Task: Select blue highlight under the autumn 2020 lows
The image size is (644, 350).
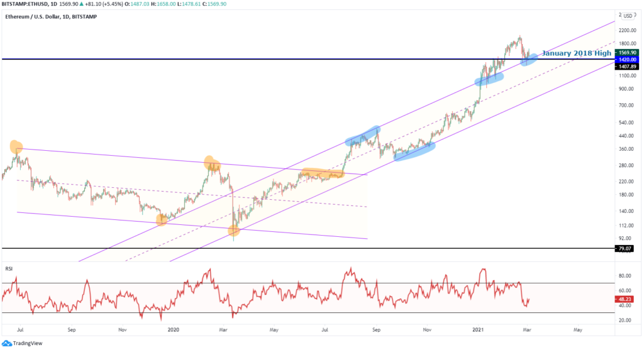Action: [x=414, y=151]
